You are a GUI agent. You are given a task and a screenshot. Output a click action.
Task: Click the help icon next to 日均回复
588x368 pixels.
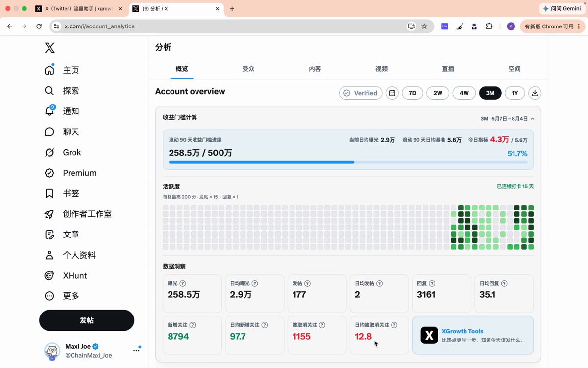(x=504, y=284)
